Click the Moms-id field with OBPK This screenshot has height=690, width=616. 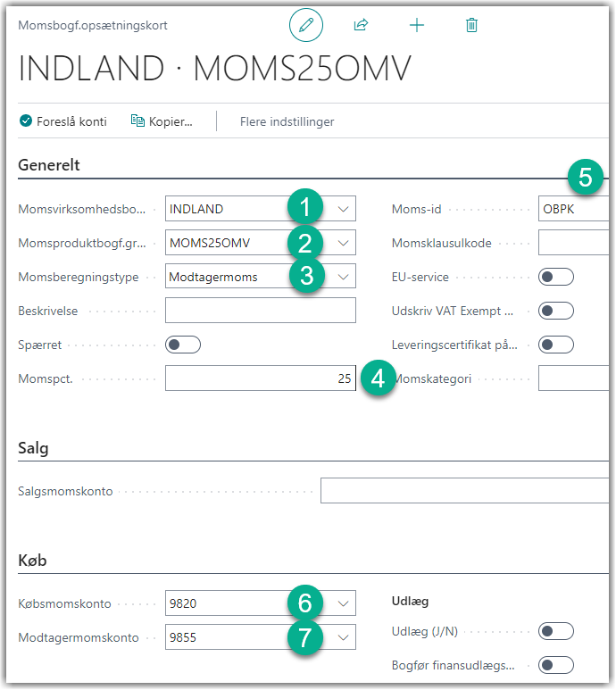[573, 209]
